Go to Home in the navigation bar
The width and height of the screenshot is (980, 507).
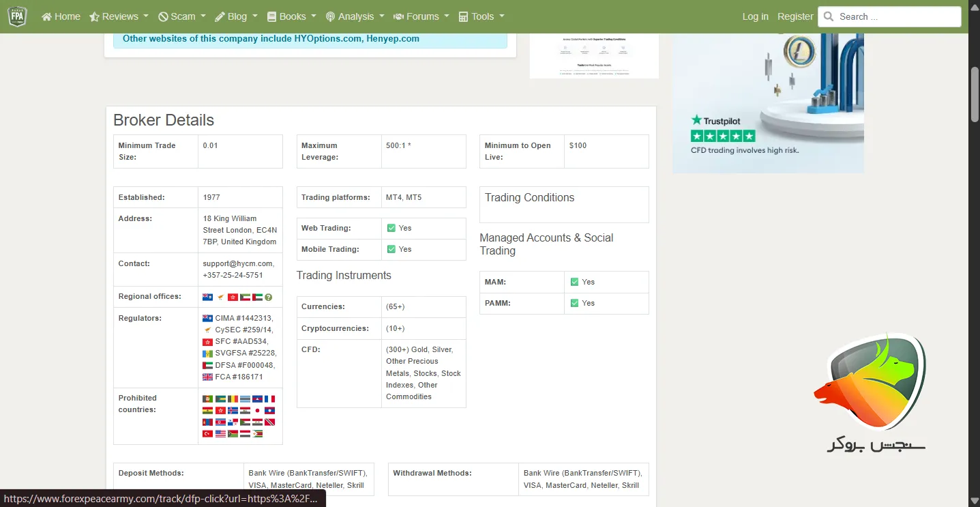click(x=61, y=16)
